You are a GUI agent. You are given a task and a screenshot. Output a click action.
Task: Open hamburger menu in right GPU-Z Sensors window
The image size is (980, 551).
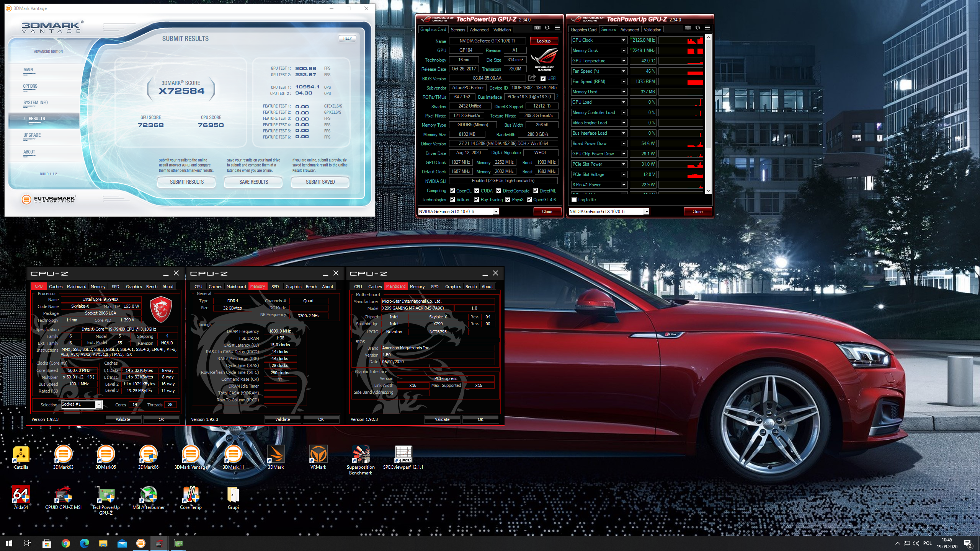708,28
